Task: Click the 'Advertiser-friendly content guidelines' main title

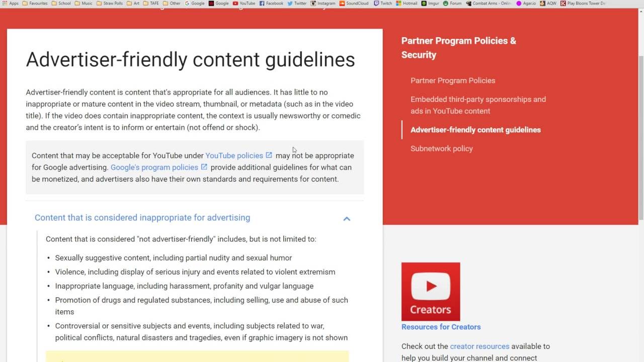Action: tap(190, 59)
